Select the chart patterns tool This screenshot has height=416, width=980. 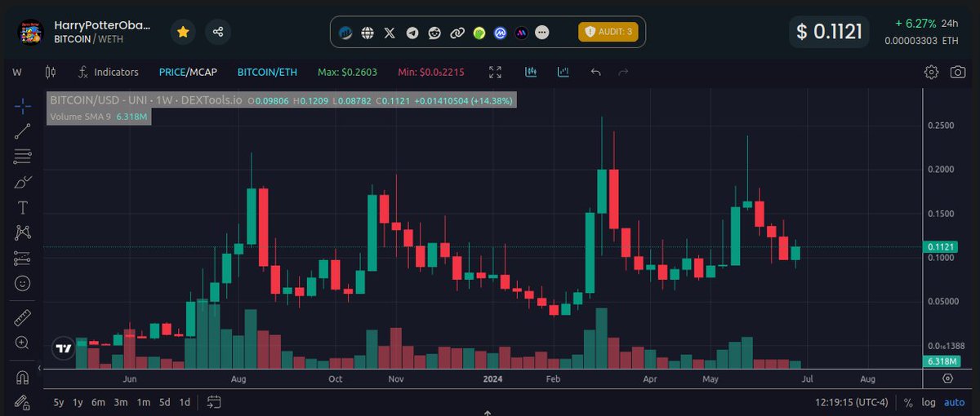pos(23,232)
